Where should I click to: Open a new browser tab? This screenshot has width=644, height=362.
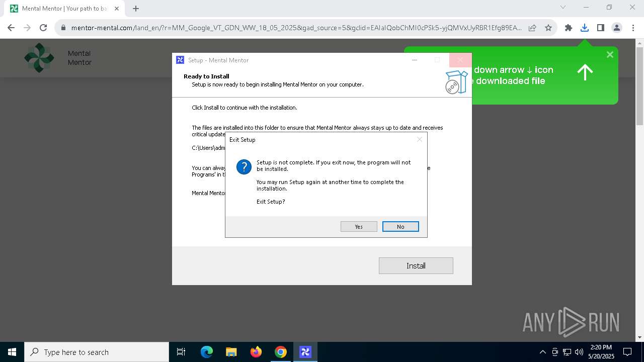[x=136, y=9]
